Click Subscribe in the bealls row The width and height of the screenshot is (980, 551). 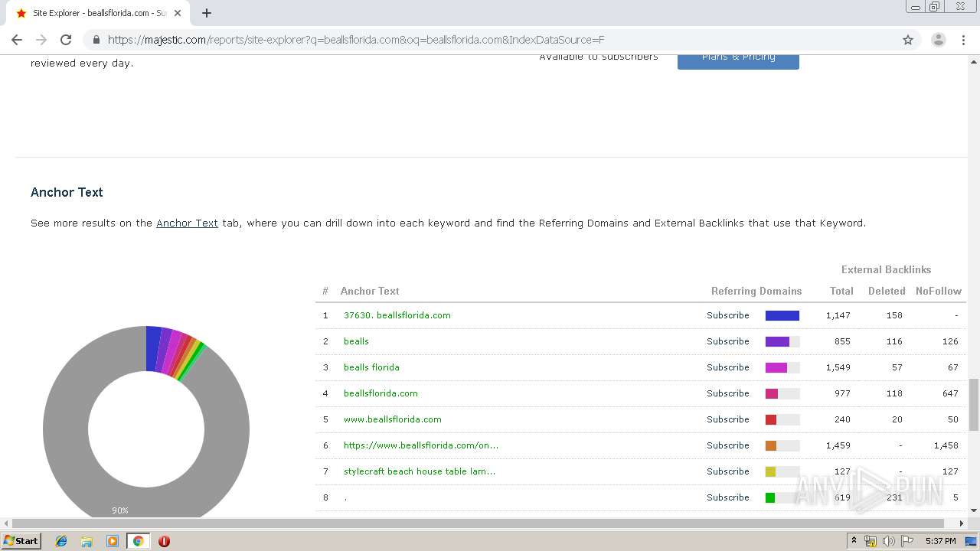pyautogui.click(x=728, y=341)
